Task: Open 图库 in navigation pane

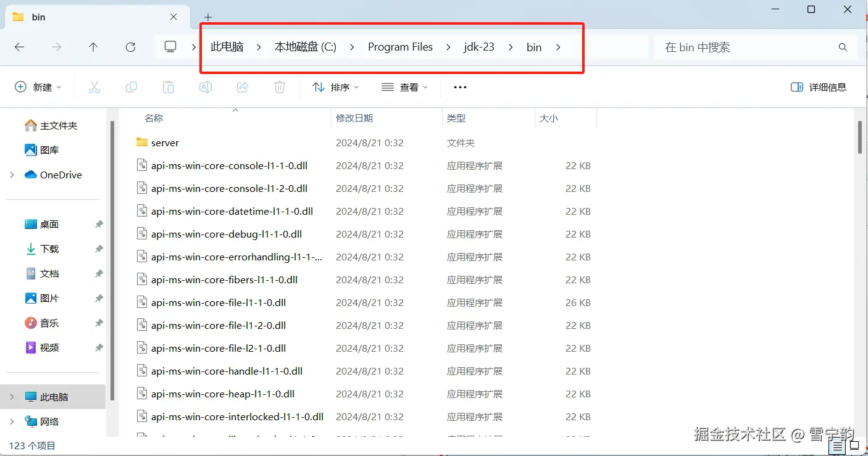Action: tap(42, 150)
